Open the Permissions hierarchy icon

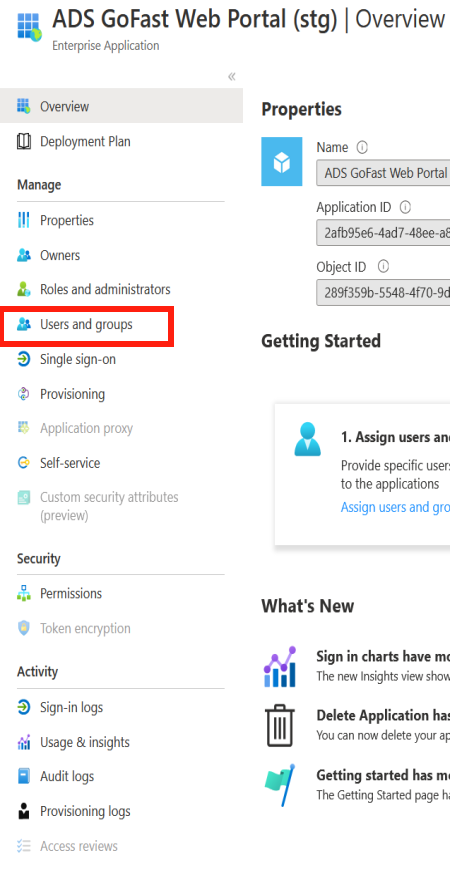[x=23, y=593]
